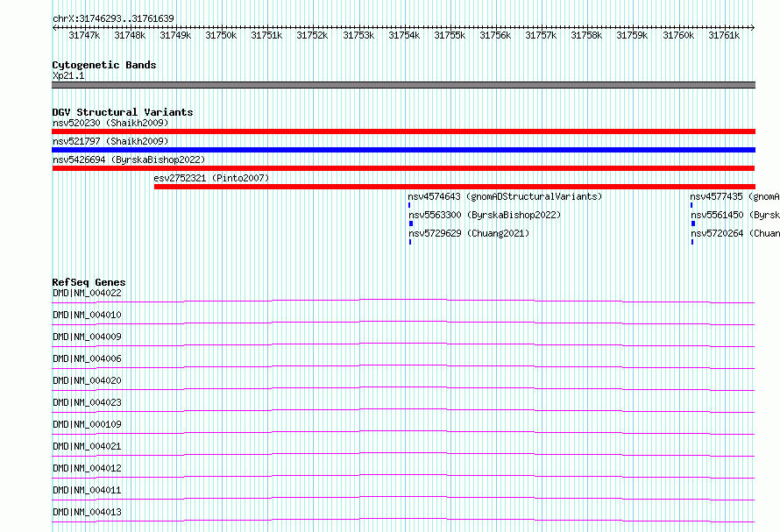Open transcript DMD|NM_004023
780x532 pixels.
tap(87, 402)
